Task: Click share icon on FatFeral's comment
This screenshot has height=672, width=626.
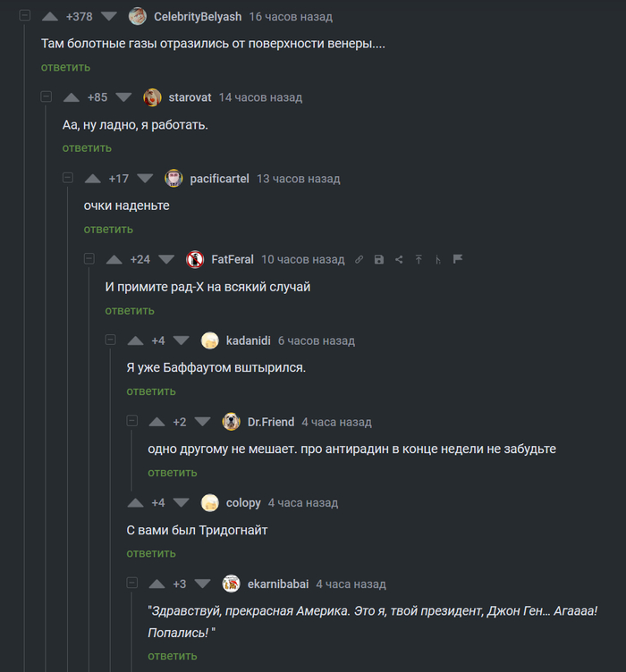Action: pyautogui.click(x=399, y=259)
